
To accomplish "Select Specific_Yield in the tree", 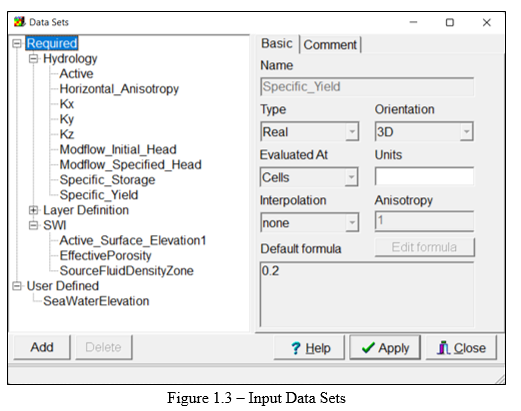I will click(99, 195).
